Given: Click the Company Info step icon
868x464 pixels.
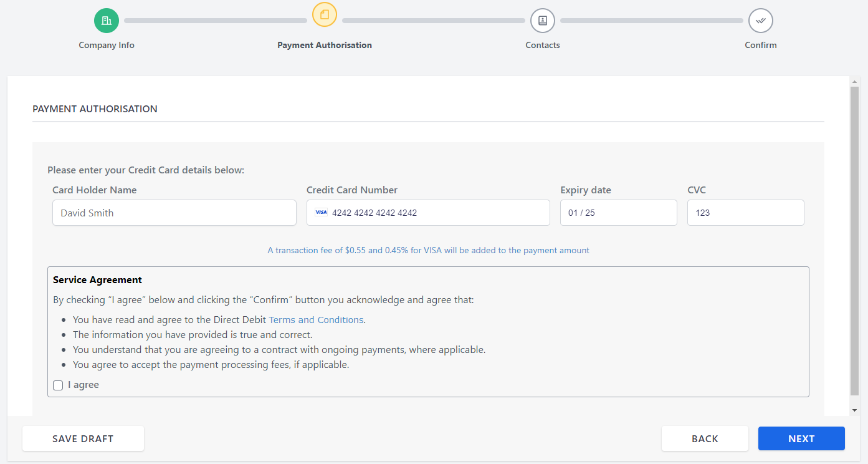Looking at the screenshot, I should 107,21.
